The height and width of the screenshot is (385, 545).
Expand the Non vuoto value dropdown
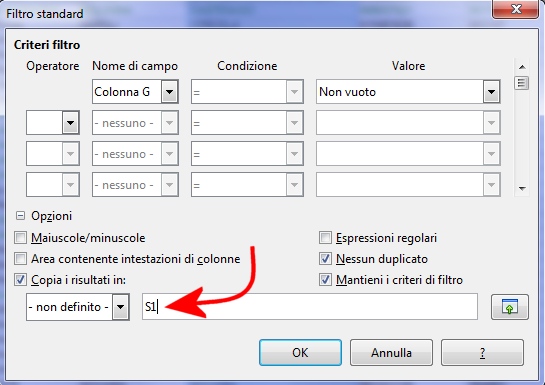pos(491,92)
